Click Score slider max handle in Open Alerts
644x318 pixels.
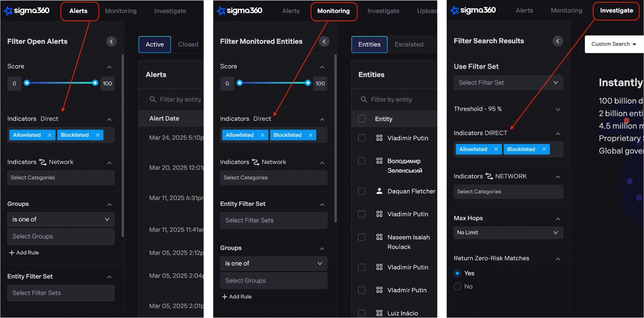point(95,83)
